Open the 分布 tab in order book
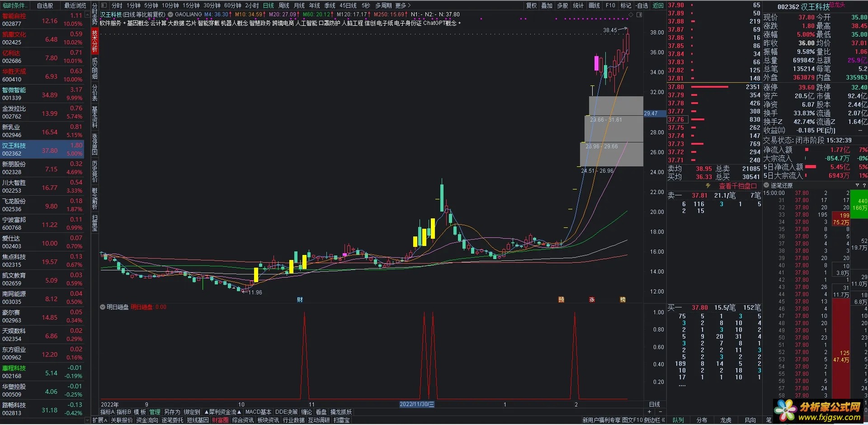The width and height of the screenshot is (868, 425). tap(702, 420)
